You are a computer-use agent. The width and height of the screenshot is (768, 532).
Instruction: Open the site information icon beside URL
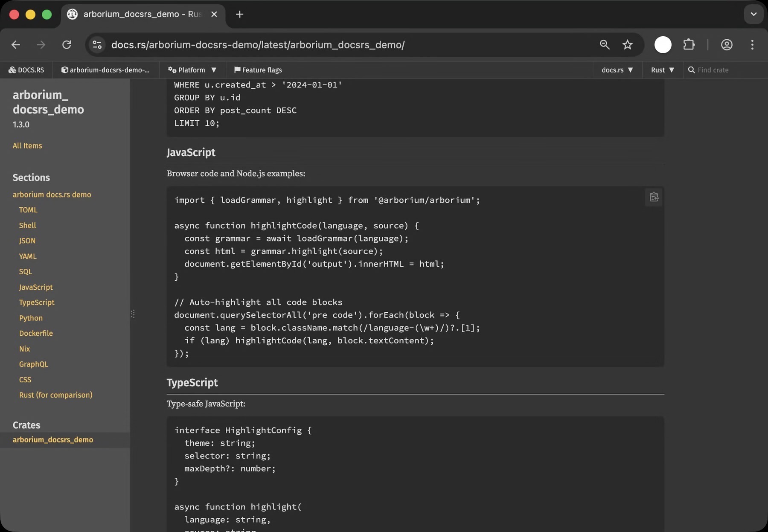97,45
